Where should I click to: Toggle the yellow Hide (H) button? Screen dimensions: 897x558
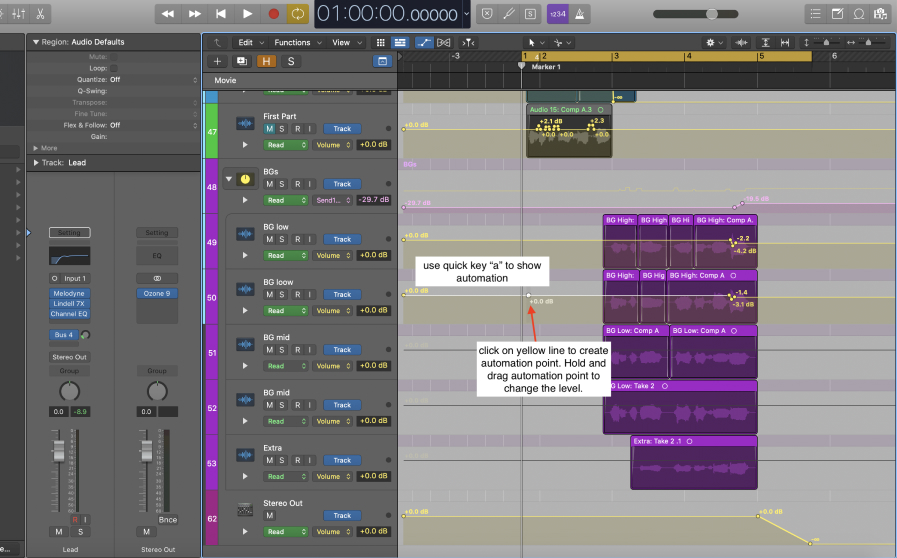point(267,61)
